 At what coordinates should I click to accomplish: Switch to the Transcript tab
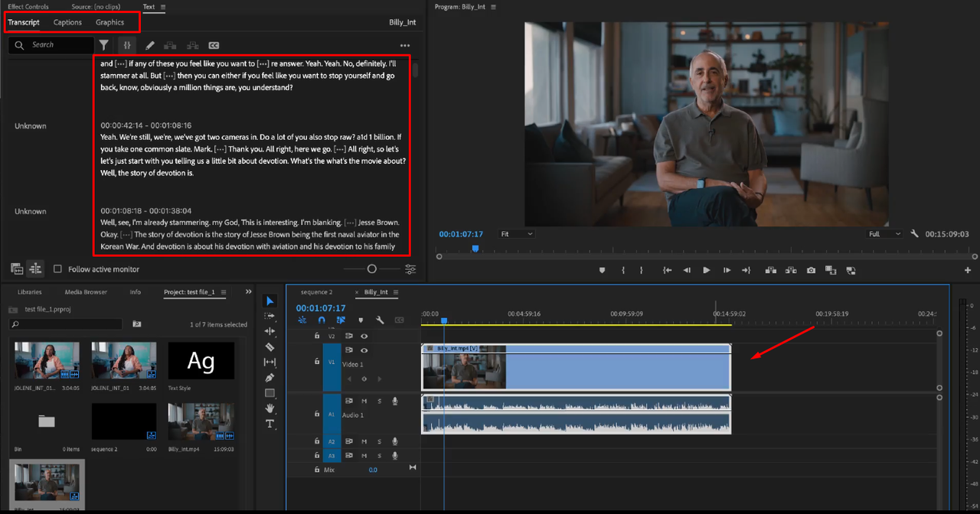(x=24, y=22)
